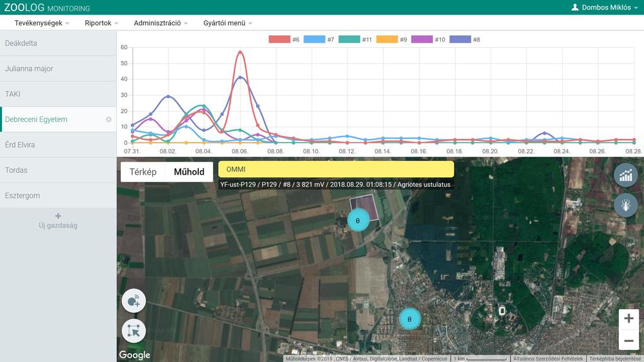This screenshot has height=362, width=644.
Task: Click the #6 peak data point at 08.06
Action: click(240, 52)
